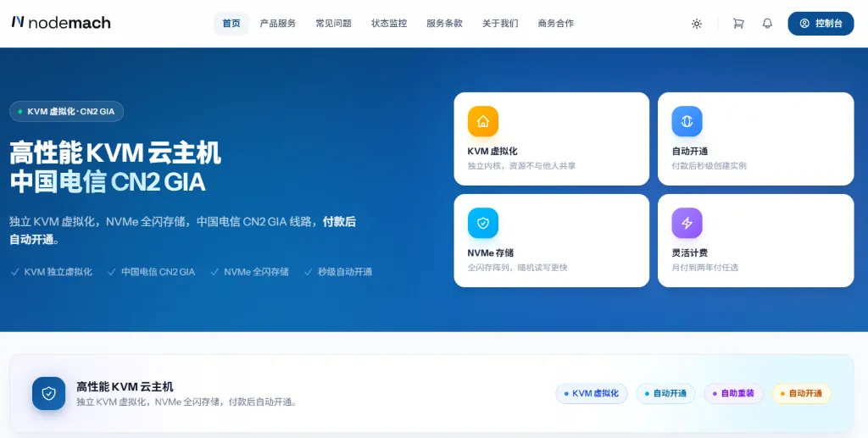Click the blue KVM 虚拟化 tag pill
Viewport: 868px width, 438px height.
pos(592,393)
